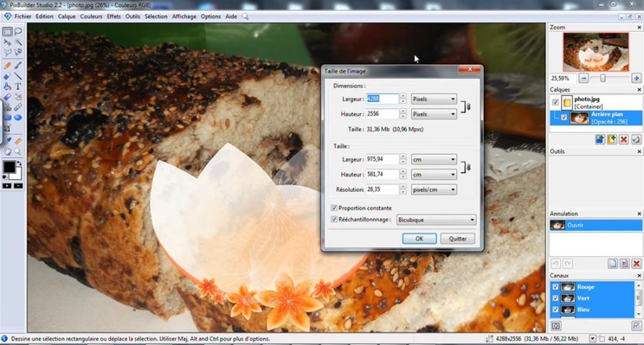Open Taille Hauteur cm unit dropdown

434,175
